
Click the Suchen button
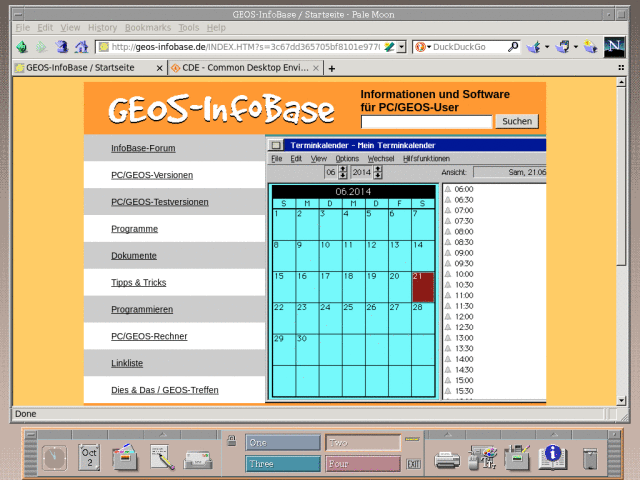click(517, 121)
